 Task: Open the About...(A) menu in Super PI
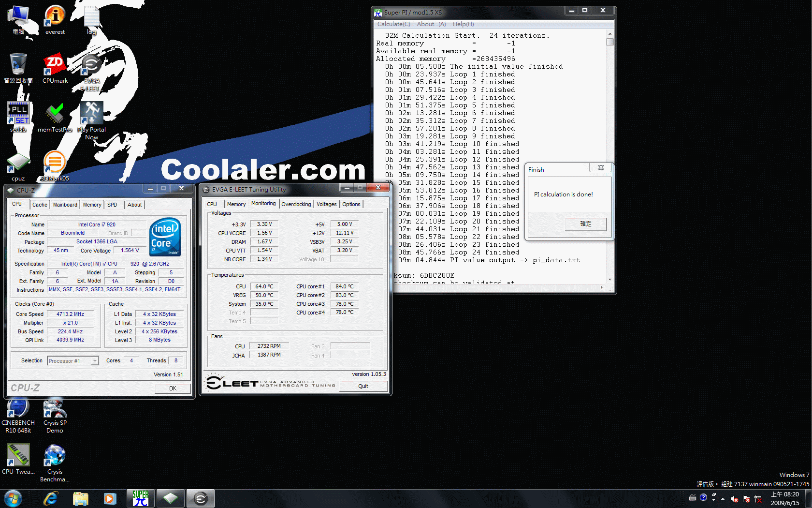431,24
